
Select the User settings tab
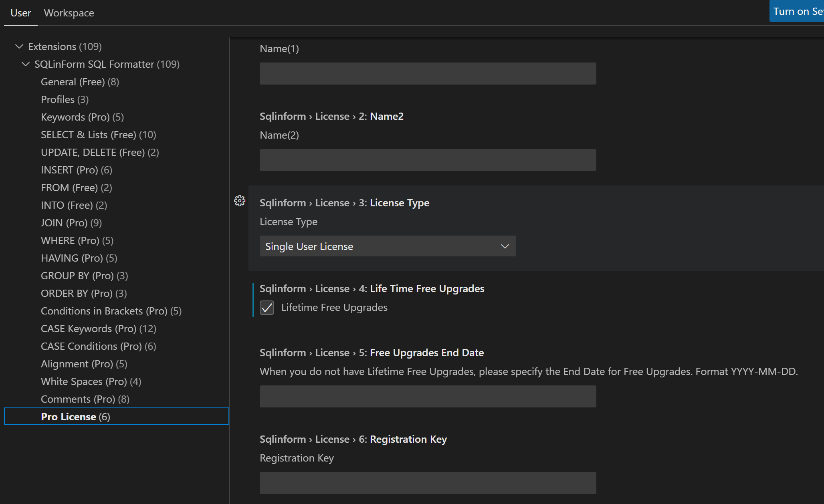(x=21, y=13)
